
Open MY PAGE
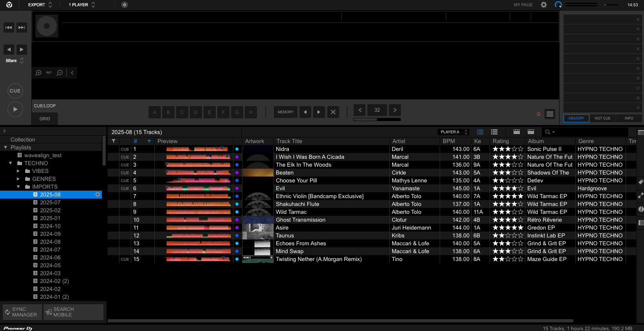523,5
